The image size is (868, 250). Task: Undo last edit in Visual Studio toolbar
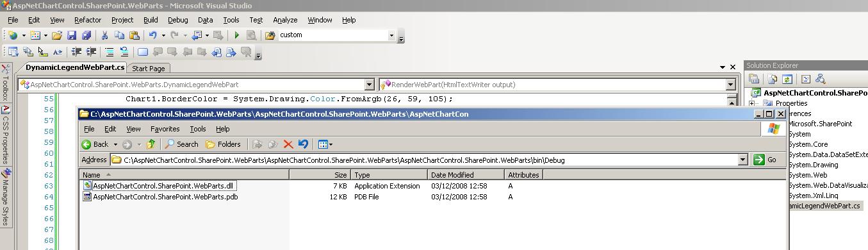152,35
